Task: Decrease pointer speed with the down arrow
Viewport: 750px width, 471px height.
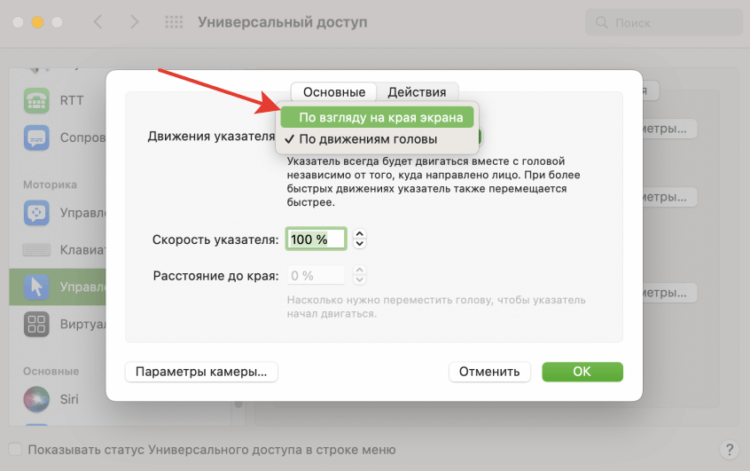Action: (x=360, y=244)
